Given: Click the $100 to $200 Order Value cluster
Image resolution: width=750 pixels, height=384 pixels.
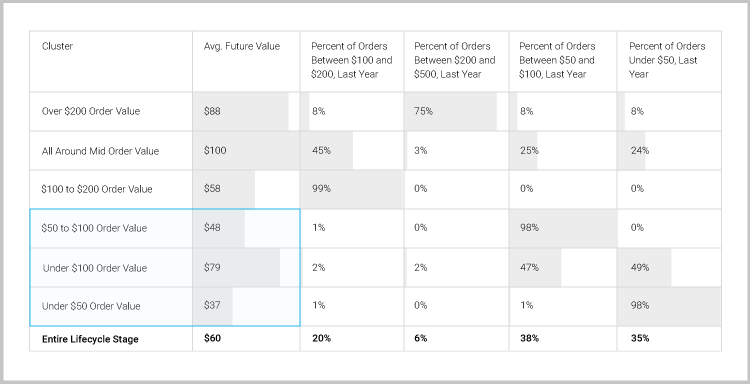Looking at the screenshot, I should 97,189.
